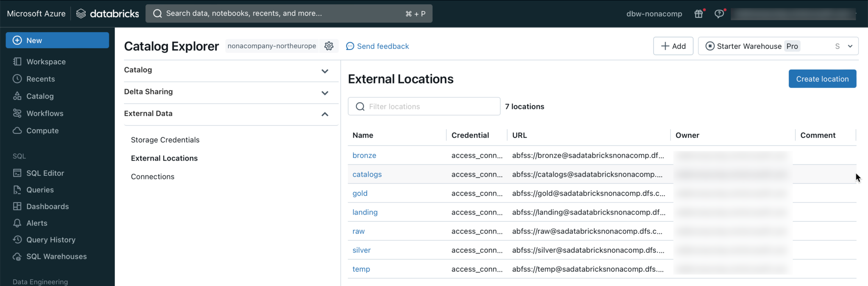Open the help chat bubble icon
This screenshot has width=868, height=286.
tap(719, 14)
